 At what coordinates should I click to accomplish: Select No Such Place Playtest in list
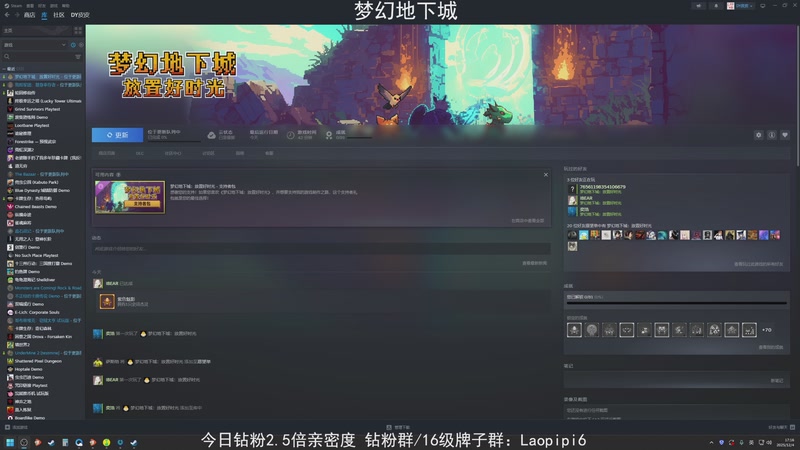click(36, 255)
